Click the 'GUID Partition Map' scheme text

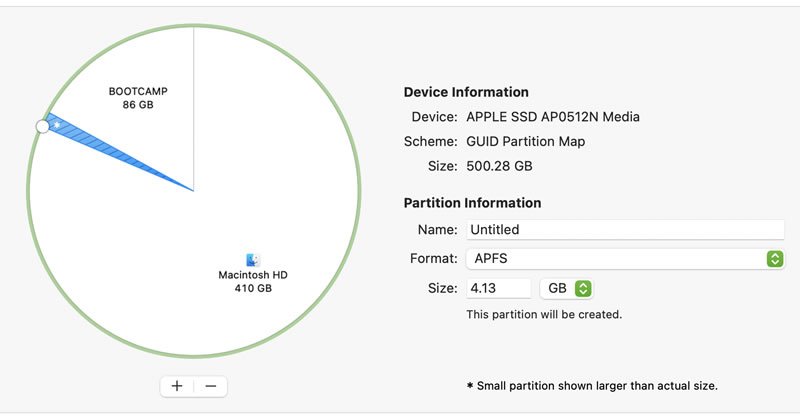(x=526, y=141)
